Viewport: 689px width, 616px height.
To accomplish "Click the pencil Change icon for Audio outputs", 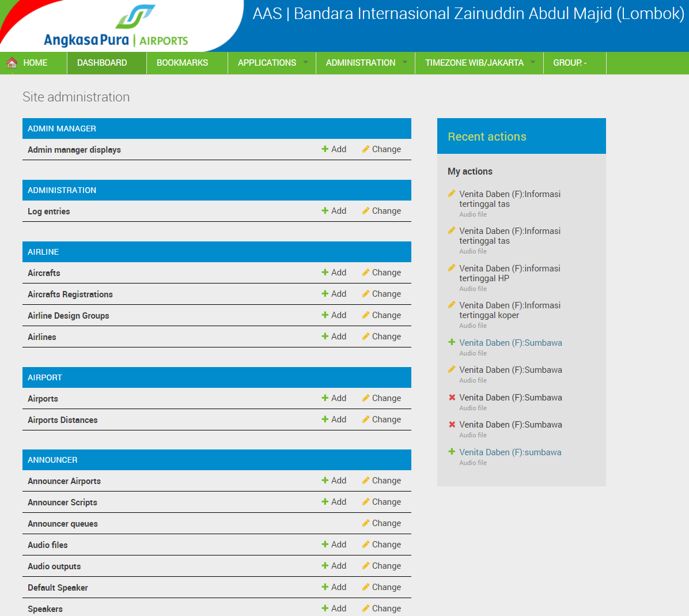I will (x=365, y=565).
